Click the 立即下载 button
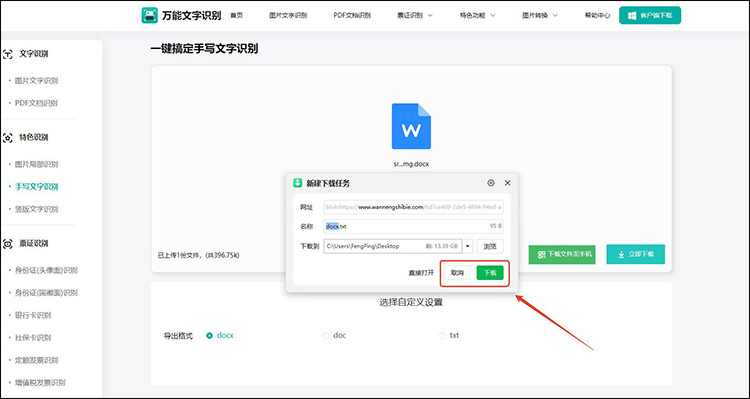750x399 pixels. click(636, 255)
